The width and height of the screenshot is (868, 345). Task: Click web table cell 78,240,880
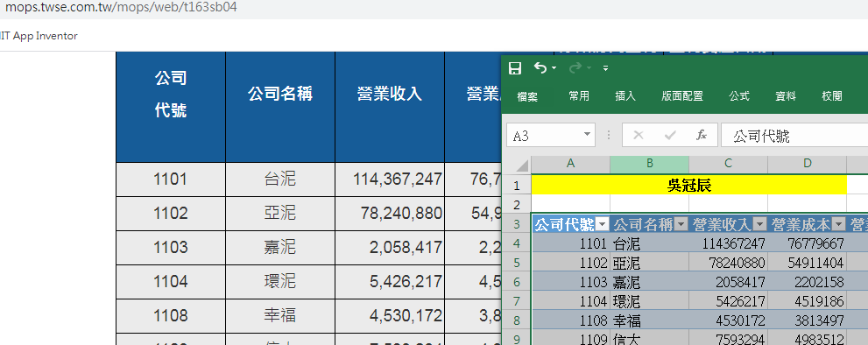[390, 213]
